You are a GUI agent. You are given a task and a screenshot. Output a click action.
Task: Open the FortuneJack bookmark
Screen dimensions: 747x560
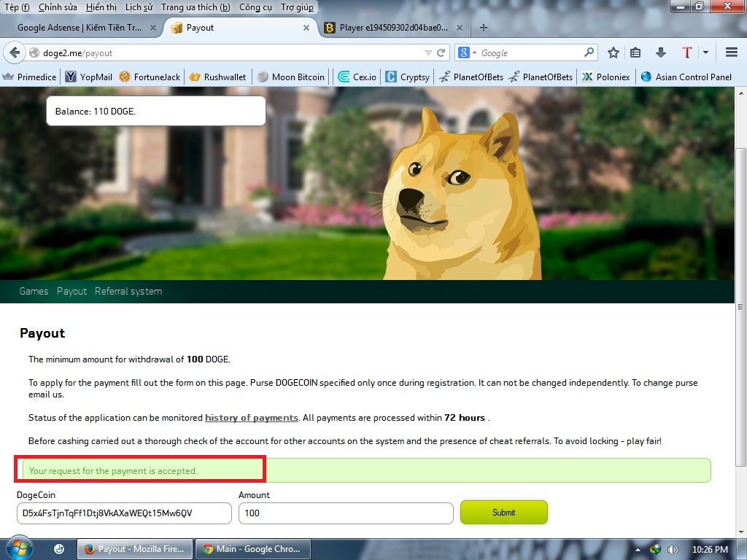pyautogui.click(x=150, y=77)
